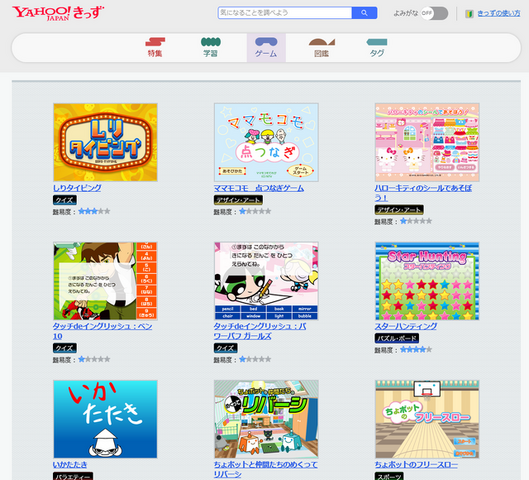Open the 特集 navigation tab
The image size is (529, 480).
[155, 48]
